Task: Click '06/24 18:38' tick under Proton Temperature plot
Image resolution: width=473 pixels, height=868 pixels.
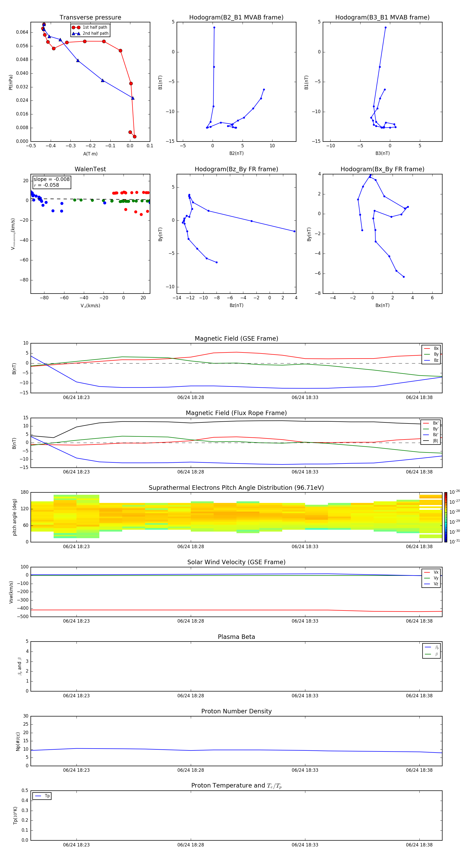Action: 419,845
